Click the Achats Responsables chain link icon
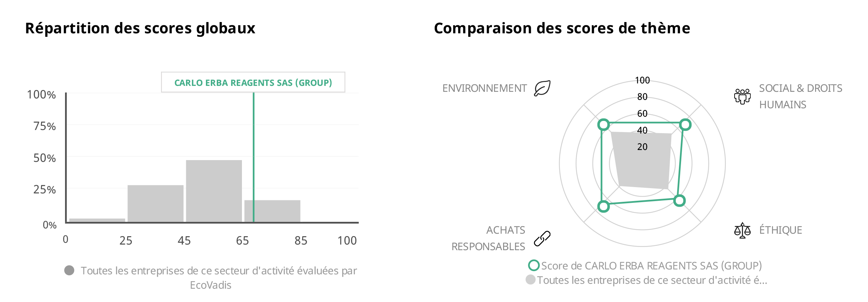 pyautogui.click(x=542, y=239)
